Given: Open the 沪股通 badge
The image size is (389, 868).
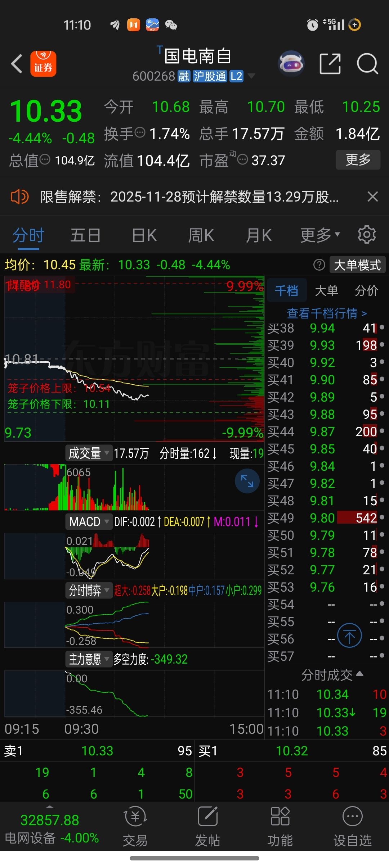Looking at the screenshot, I should point(210,76).
